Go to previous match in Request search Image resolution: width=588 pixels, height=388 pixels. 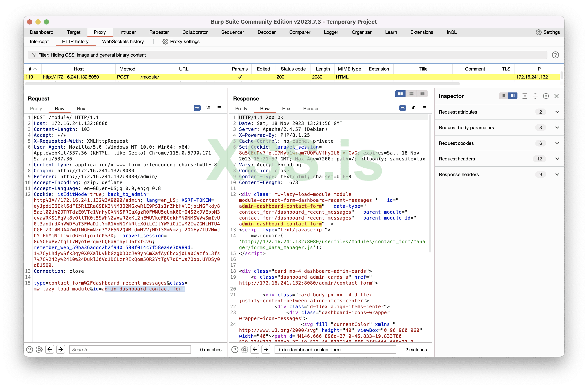[50, 349]
